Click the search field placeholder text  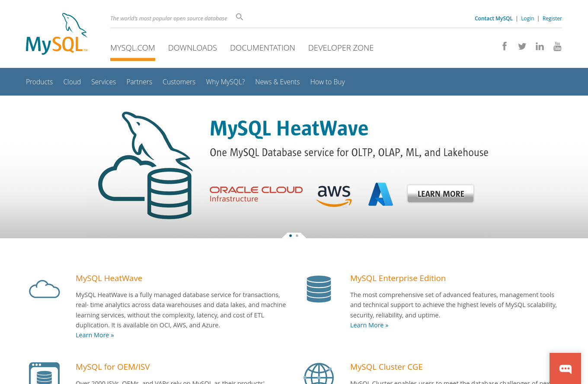(169, 18)
